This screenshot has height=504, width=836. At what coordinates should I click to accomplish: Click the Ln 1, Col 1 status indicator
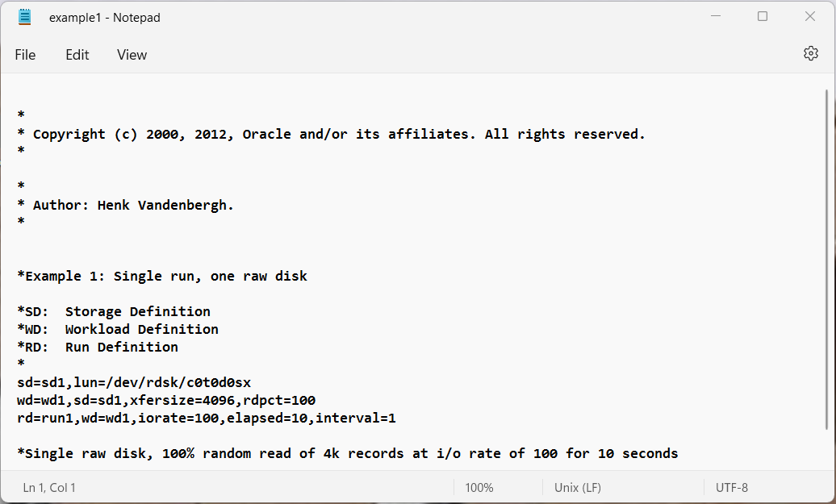[49, 488]
